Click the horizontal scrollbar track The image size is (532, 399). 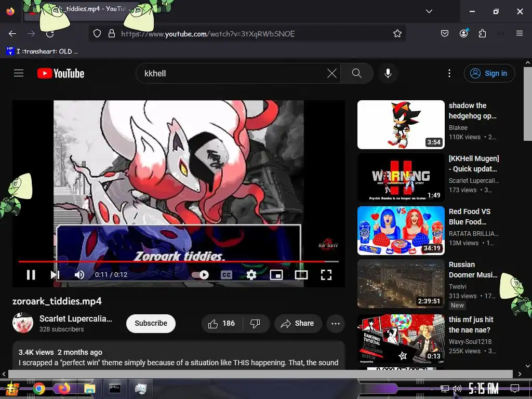261,374
